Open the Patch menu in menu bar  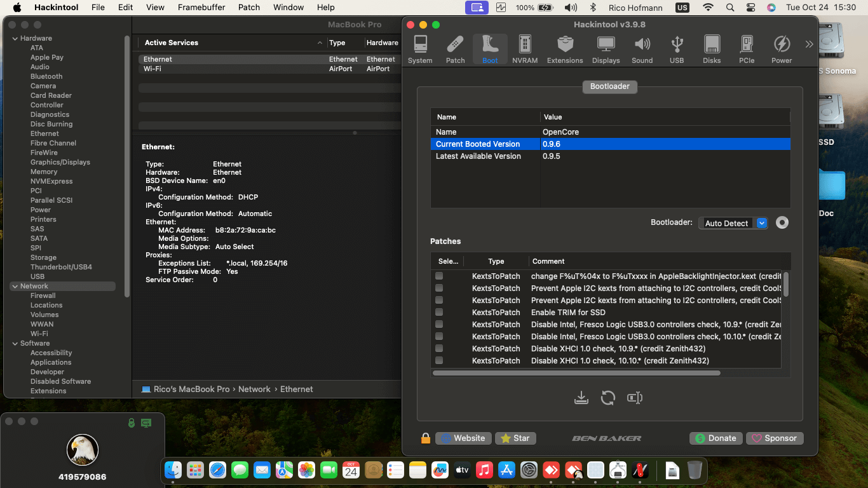[x=249, y=8]
